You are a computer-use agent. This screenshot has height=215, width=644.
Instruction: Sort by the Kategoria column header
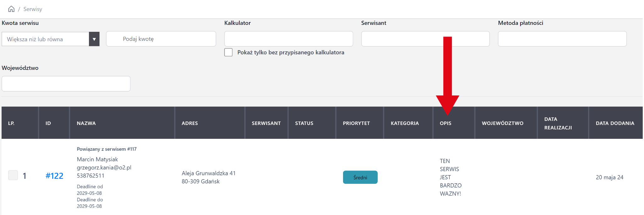pyautogui.click(x=405, y=123)
